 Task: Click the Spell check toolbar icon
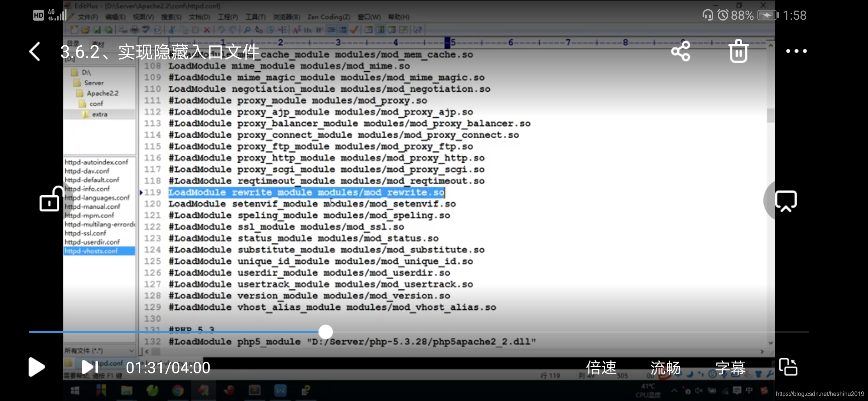[146, 30]
